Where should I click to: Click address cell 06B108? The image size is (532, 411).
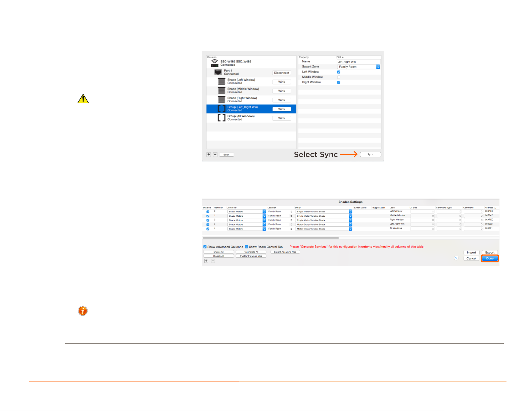point(489,211)
